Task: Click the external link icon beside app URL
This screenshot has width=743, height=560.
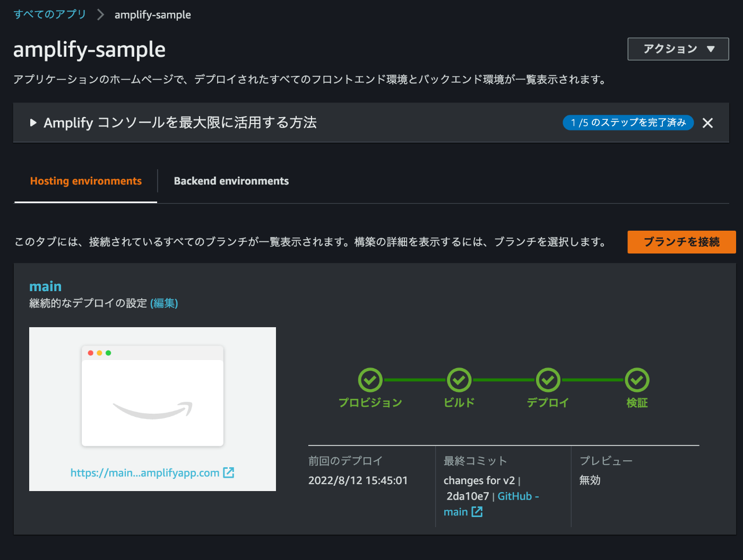Action: click(228, 472)
